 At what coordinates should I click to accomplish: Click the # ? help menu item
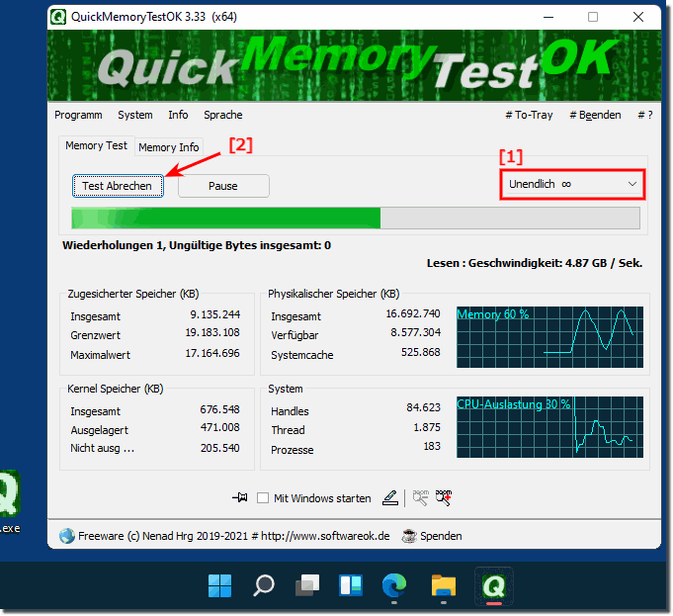(645, 115)
